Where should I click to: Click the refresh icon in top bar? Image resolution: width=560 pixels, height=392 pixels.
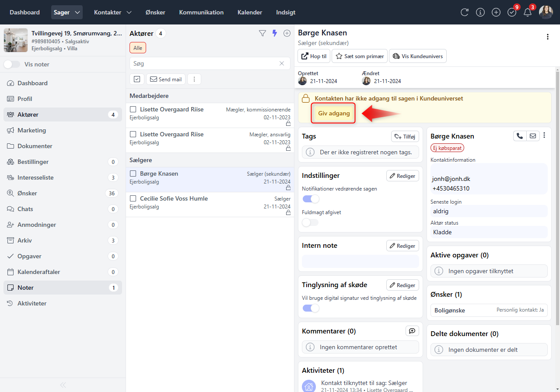(465, 12)
